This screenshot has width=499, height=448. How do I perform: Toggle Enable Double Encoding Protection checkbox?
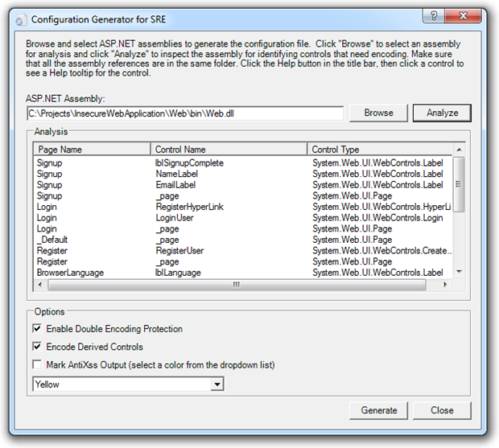(x=37, y=328)
